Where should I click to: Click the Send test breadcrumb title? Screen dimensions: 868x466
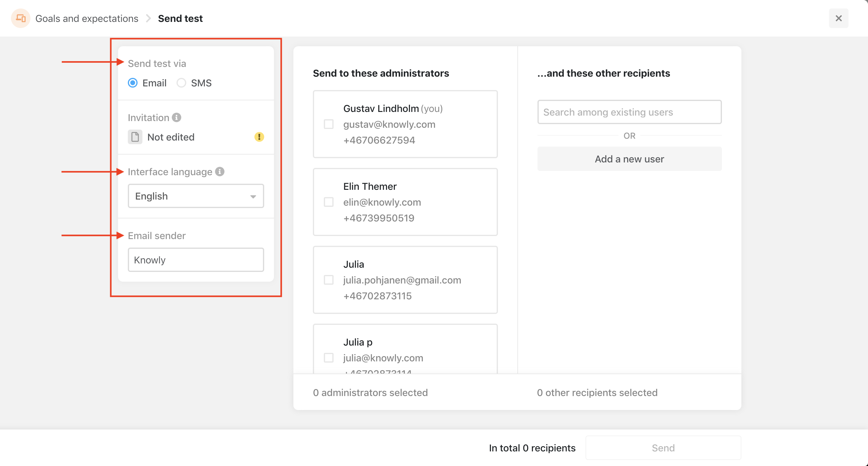tap(180, 18)
